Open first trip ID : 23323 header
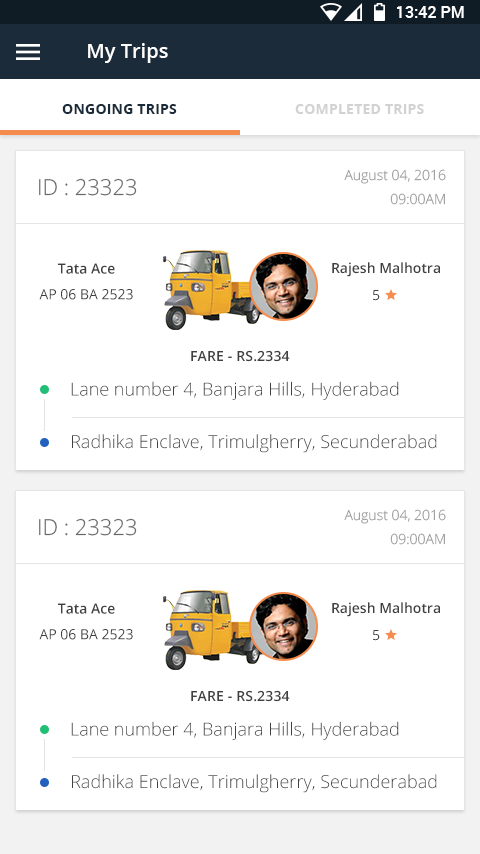Image resolution: width=480 pixels, height=854 pixels. pos(240,187)
